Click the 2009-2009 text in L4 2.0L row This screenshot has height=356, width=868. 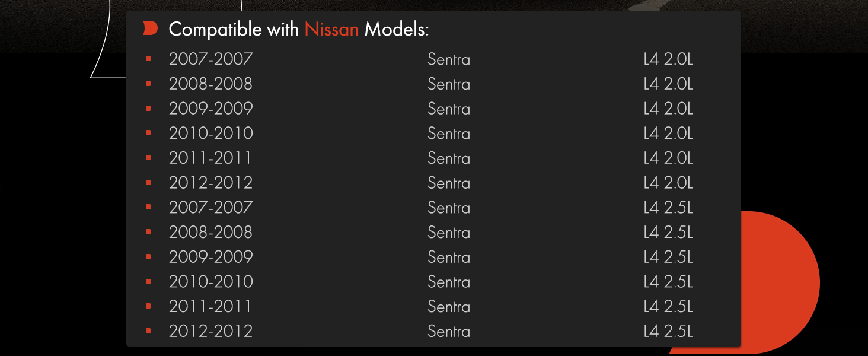tap(210, 109)
